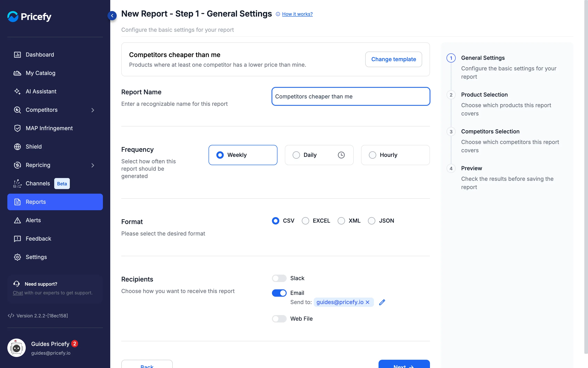The width and height of the screenshot is (588, 368).
Task: Click the Shield globe icon
Action: (17, 147)
